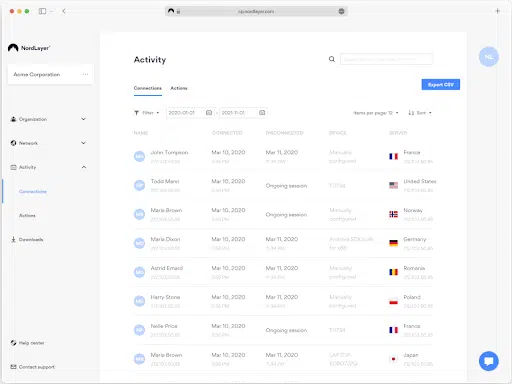Switch to the Connections tab

click(148, 88)
